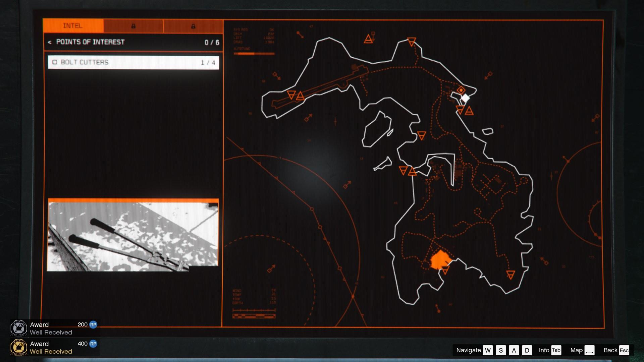
Task: Select the upright triangle marker near airstrip
Action: [300, 96]
